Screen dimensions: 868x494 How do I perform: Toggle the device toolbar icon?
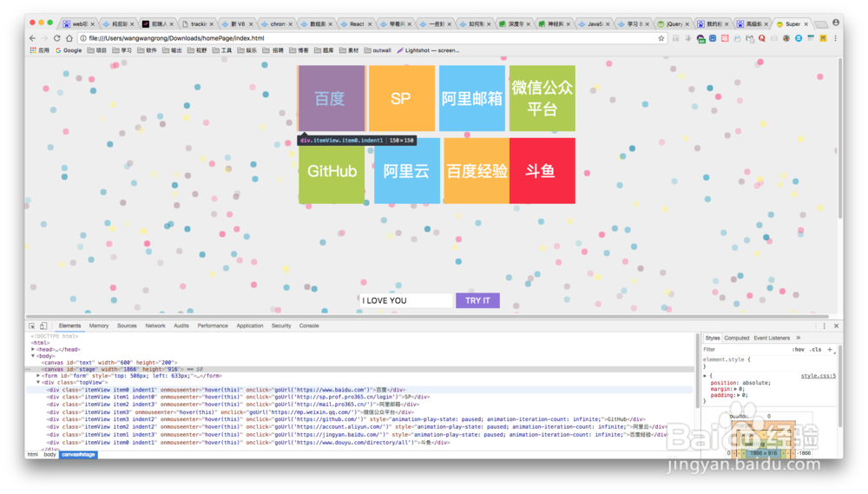pyautogui.click(x=43, y=326)
